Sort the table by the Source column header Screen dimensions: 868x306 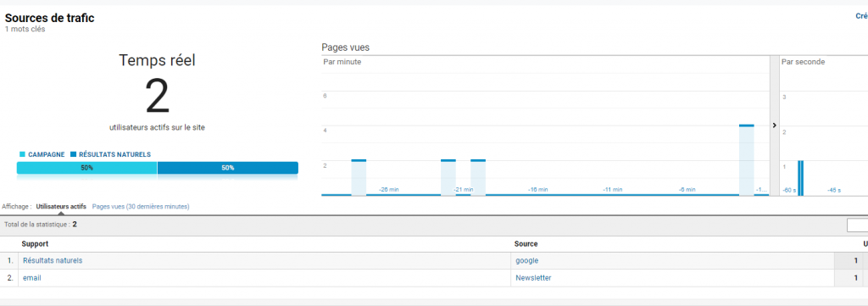(x=526, y=244)
